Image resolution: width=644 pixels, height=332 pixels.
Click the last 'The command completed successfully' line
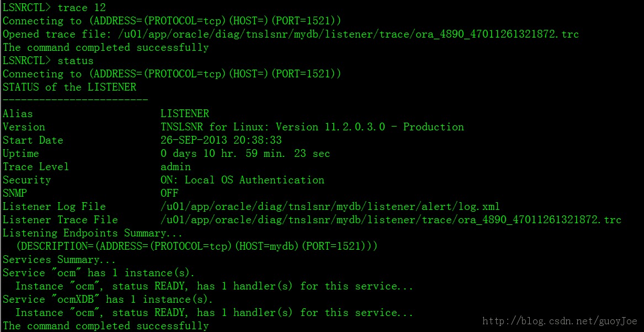click(105, 326)
